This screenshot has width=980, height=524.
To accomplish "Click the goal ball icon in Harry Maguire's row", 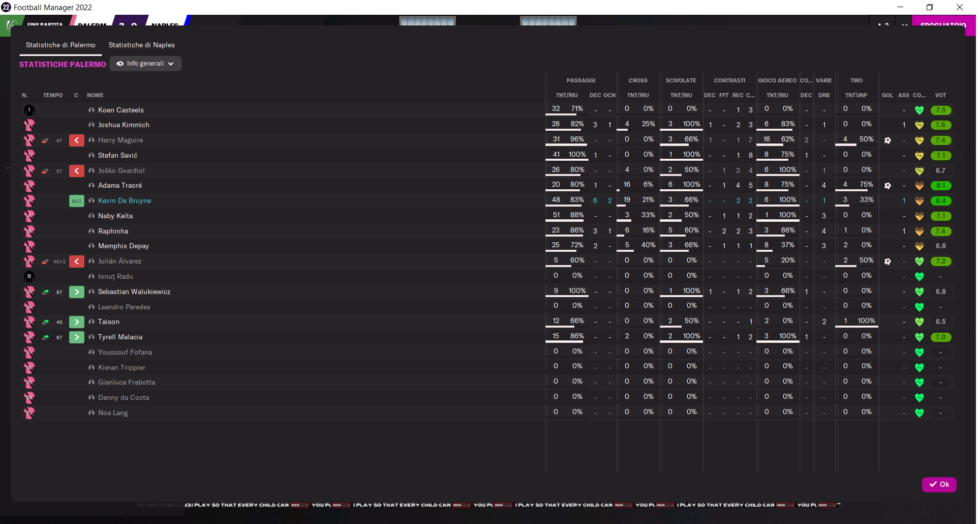I will pos(887,140).
